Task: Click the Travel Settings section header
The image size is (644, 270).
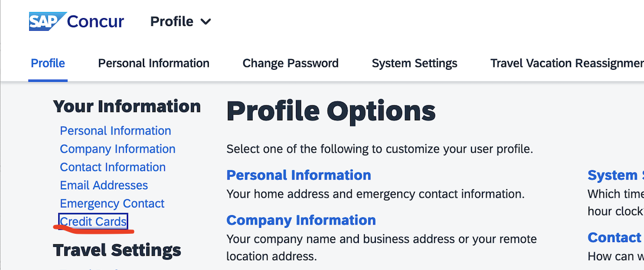Action: point(117,250)
